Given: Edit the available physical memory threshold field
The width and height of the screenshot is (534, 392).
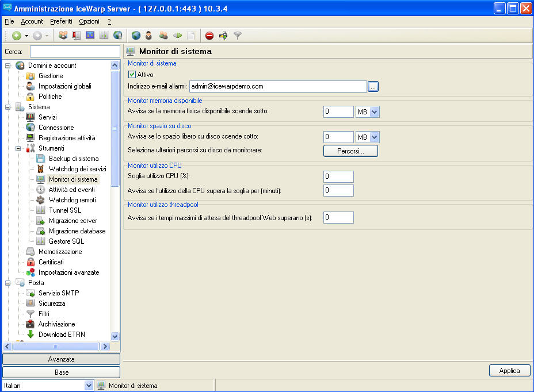Looking at the screenshot, I should point(338,112).
